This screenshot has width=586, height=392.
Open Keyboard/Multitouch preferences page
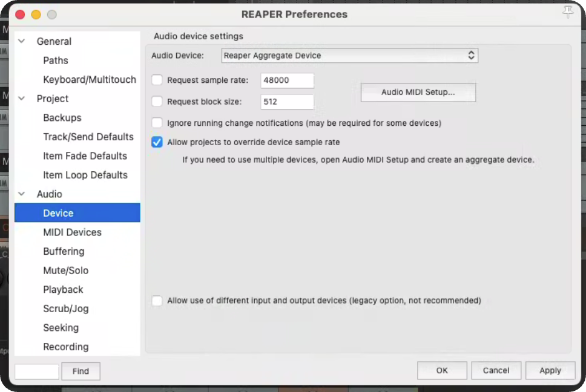90,79
